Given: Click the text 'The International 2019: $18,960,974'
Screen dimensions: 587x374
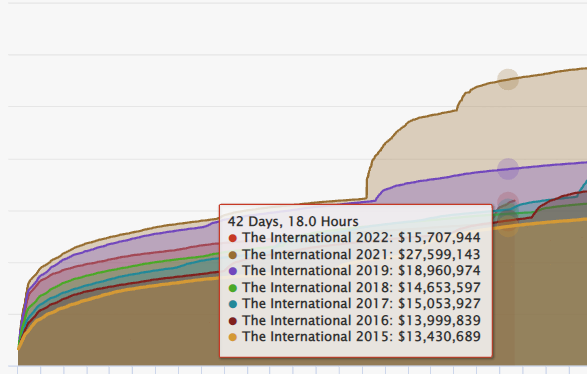Looking at the screenshot, I should (361, 271).
